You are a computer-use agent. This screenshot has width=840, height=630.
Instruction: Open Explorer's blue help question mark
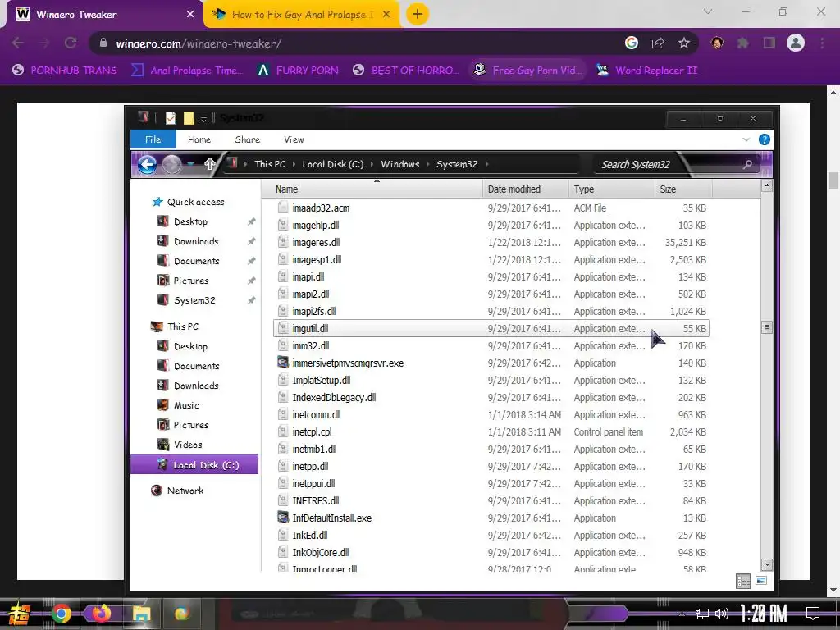765,139
